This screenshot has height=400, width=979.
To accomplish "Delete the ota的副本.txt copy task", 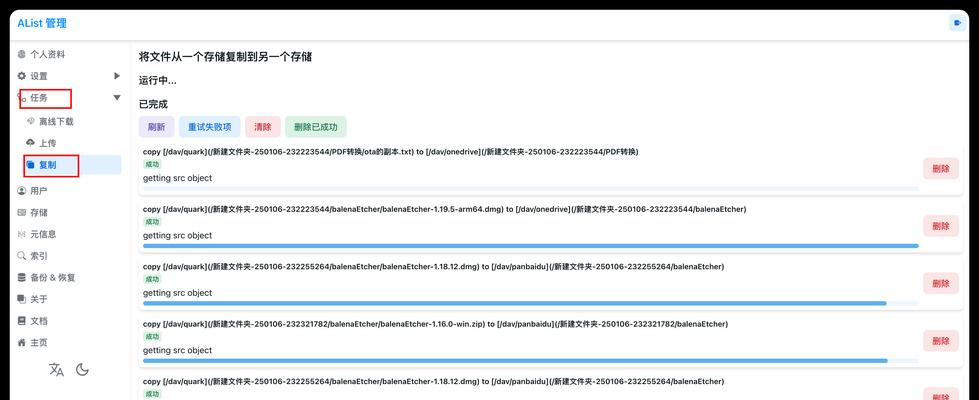I will (x=941, y=168).
